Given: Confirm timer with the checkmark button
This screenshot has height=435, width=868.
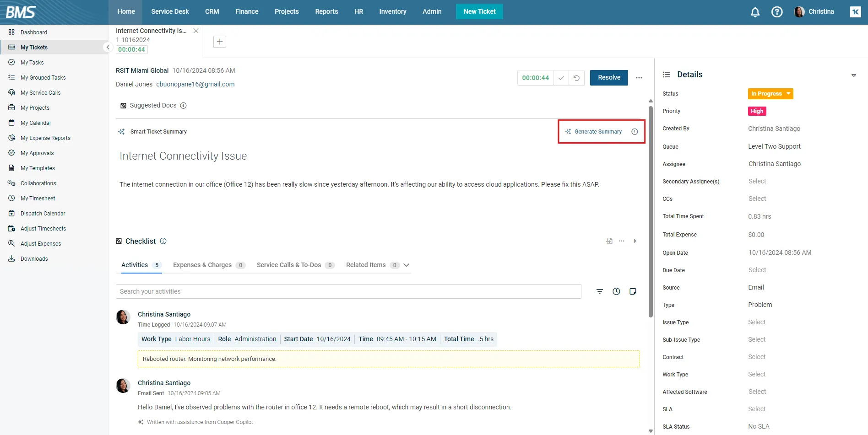Looking at the screenshot, I should click(x=561, y=78).
